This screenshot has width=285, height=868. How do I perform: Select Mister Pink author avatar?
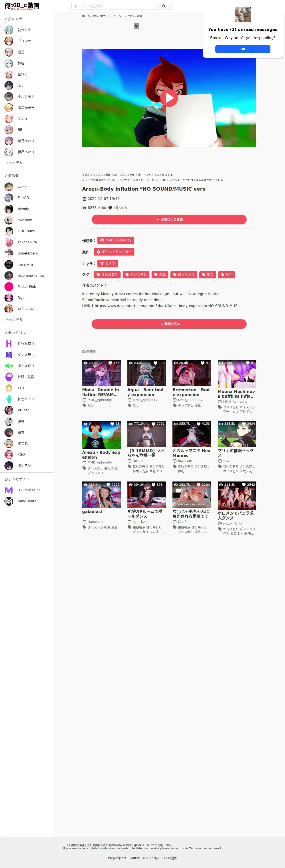coord(9,287)
